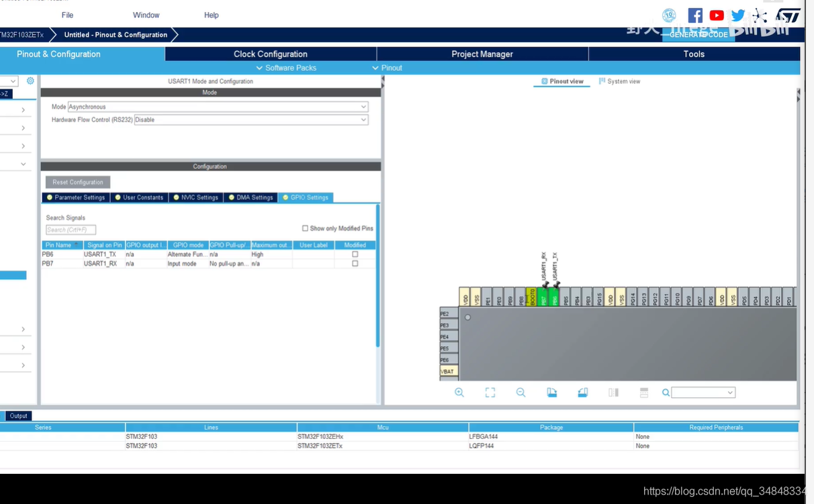Open the User Constants tab
The width and height of the screenshot is (814, 504).
[138, 197]
